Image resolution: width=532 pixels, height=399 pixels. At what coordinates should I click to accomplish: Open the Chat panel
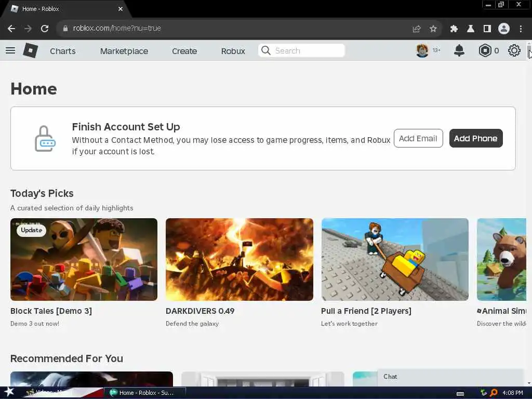pos(451,377)
